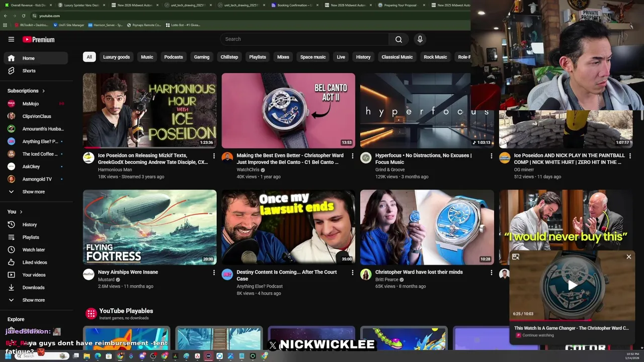Open Watch later list
The image size is (644, 362).
tap(35, 250)
